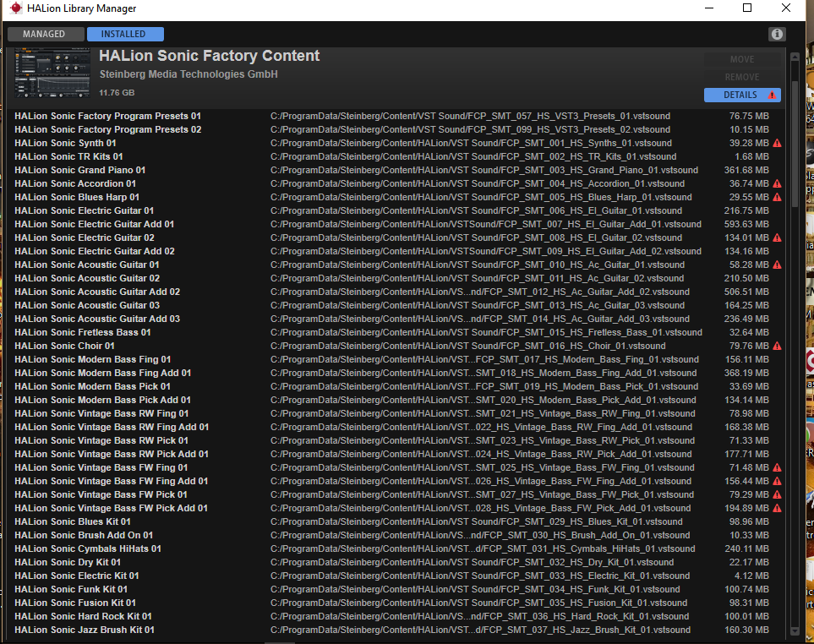Select HALion Sonic TR Kits 01 row
Image resolution: width=814 pixels, height=644 pixels.
[396, 156]
